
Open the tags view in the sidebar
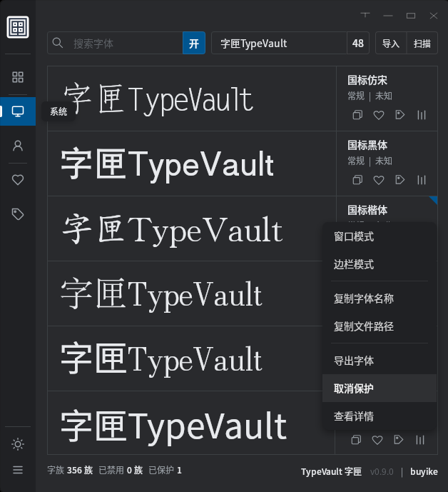tap(18, 214)
